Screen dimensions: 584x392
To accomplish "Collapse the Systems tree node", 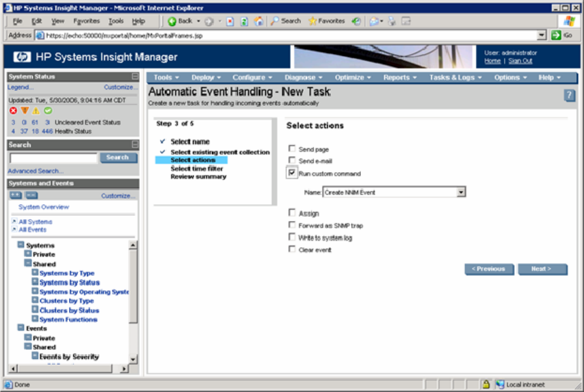I will [21, 244].
